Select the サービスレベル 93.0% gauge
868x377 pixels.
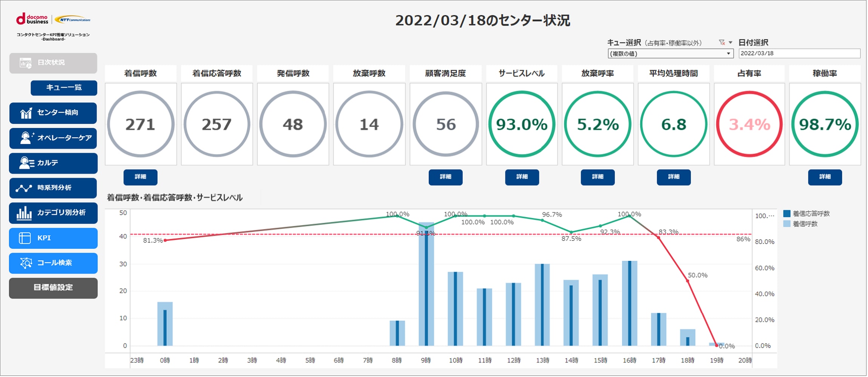[x=522, y=124]
